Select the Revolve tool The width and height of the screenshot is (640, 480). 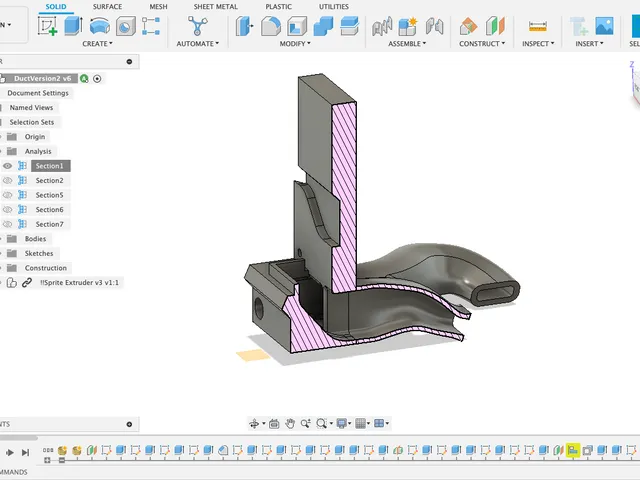100,26
